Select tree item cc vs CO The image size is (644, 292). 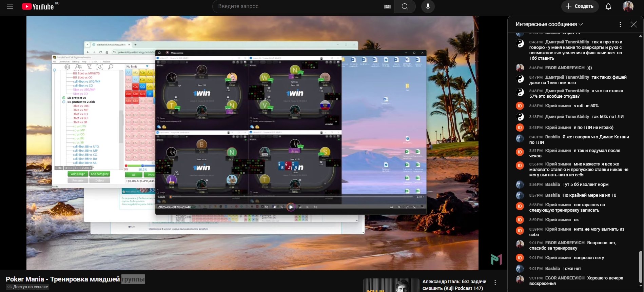[x=79, y=134]
